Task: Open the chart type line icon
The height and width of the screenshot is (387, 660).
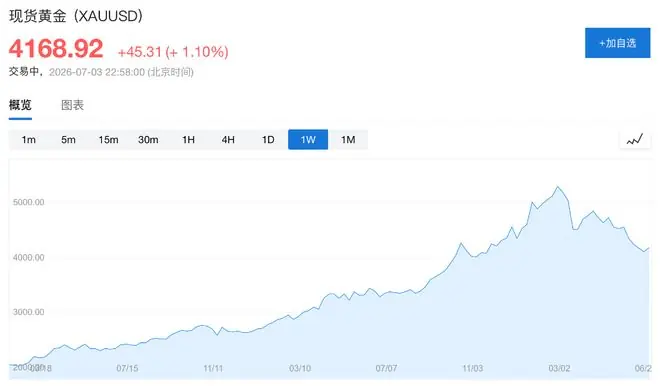Action: pyautogui.click(x=635, y=139)
